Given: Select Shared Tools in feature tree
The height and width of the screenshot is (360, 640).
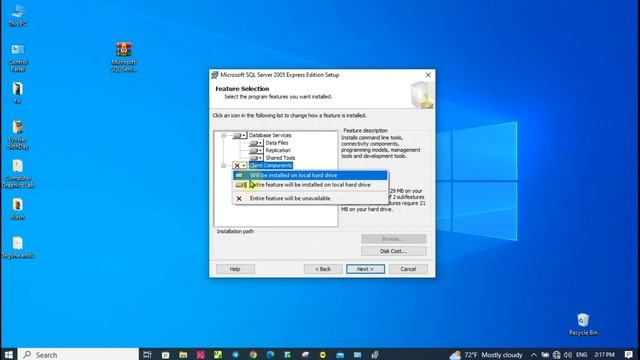Looking at the screenshot, I should pos(280,158).
